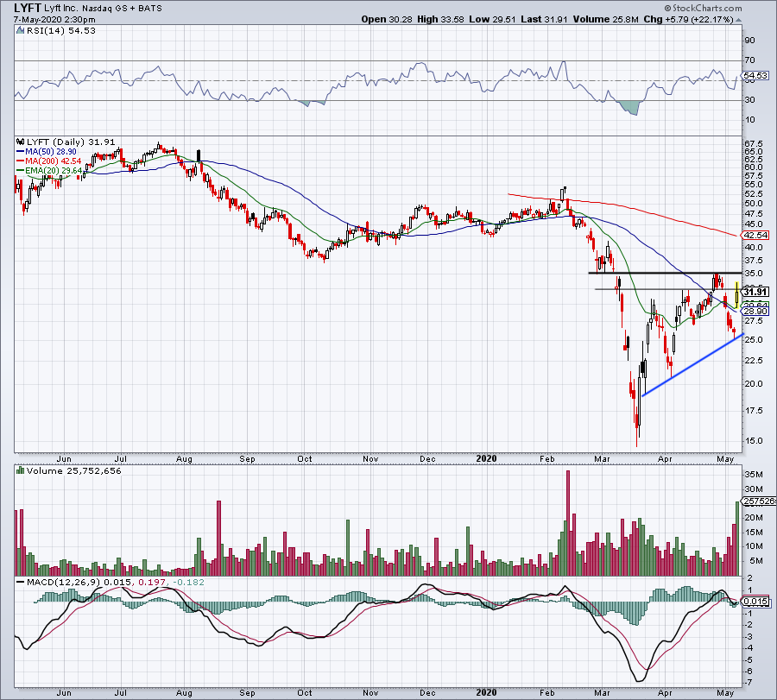Click the 31.91 last price tag
The image size is (777, 700).
coord(755,293)
